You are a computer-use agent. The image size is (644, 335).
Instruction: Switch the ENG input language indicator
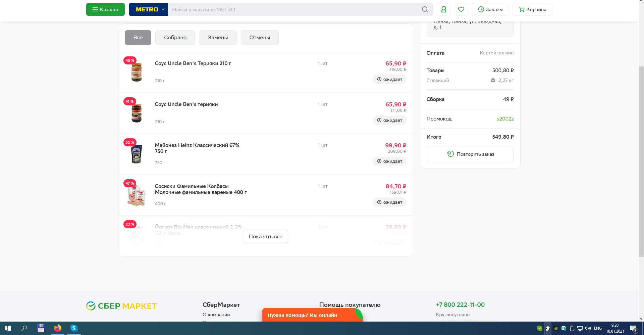[x=598, y=328]
